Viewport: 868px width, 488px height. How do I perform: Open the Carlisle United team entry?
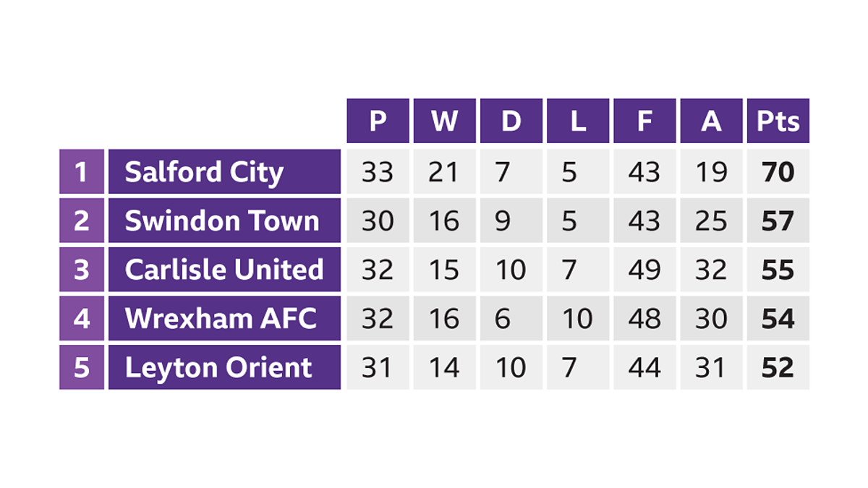pyautogui.click(x=224, y=270)
